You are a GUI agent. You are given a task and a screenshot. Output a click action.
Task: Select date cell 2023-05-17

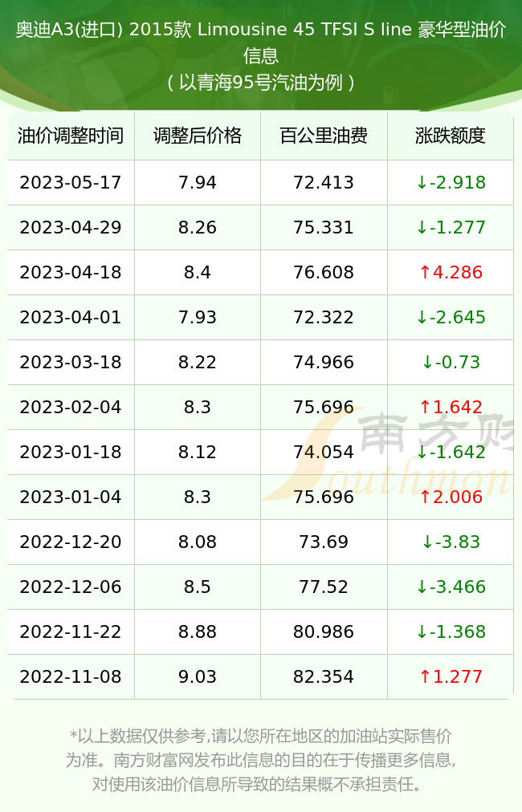click(71, 182)
